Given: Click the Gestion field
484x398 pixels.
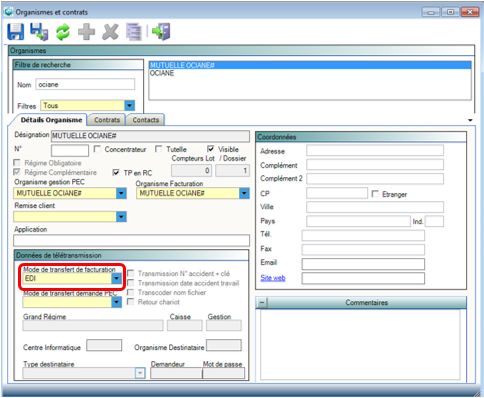Looking at the screenshot, I should click(224, 325).
